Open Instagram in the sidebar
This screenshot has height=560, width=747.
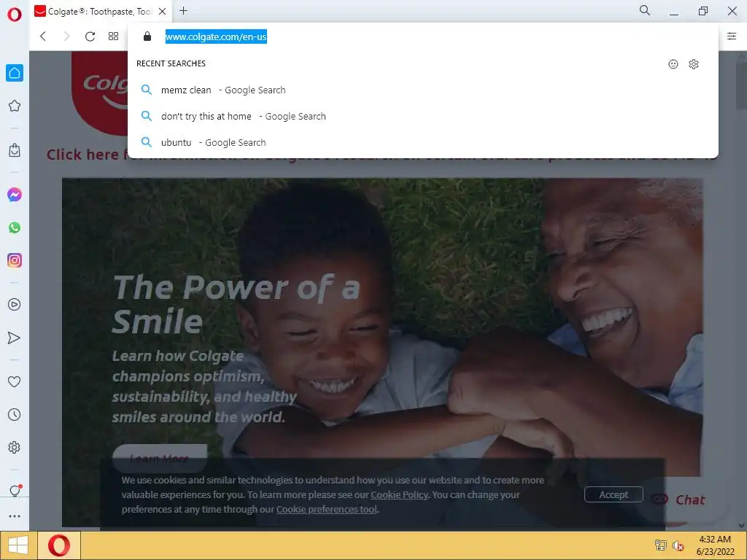point(15,260)
